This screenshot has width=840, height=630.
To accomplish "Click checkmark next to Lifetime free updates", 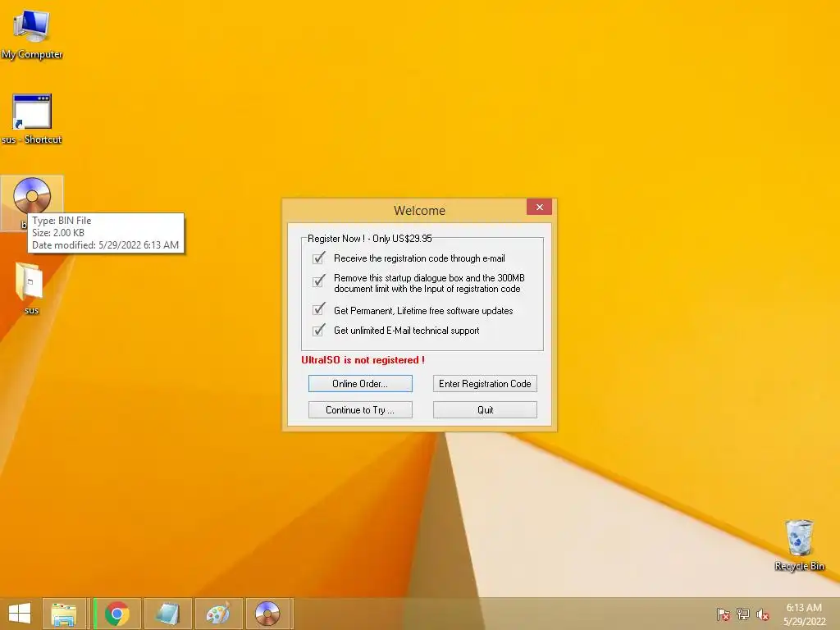I will click(319, 309).
